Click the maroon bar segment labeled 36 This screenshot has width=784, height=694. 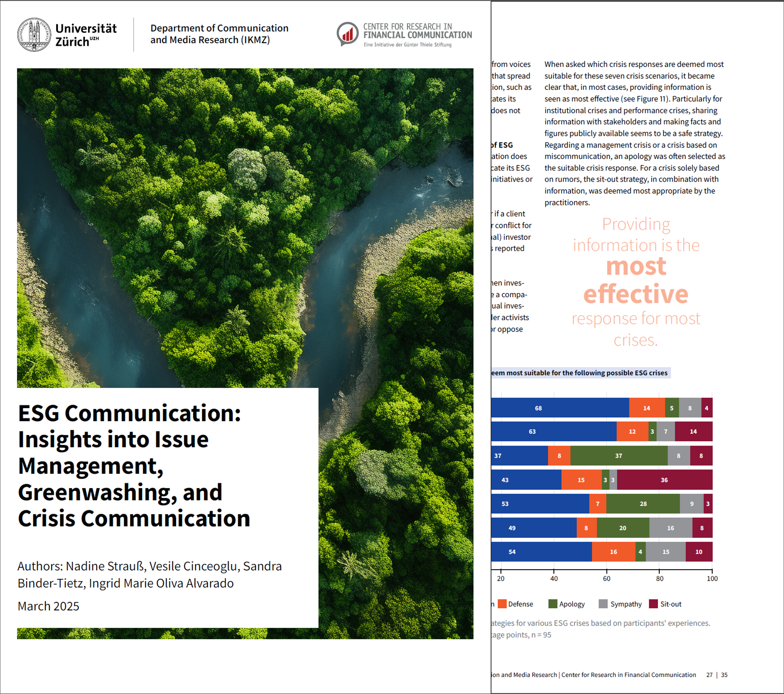click(664, 480)
